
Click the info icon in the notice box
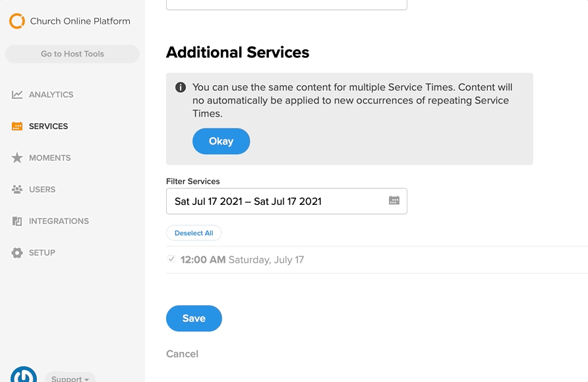[181, 87]
